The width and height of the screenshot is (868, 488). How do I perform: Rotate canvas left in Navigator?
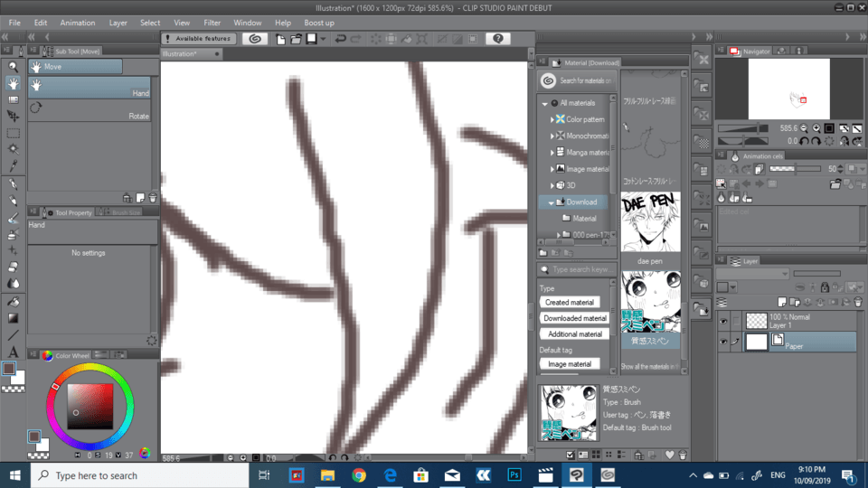pos(804,142)
